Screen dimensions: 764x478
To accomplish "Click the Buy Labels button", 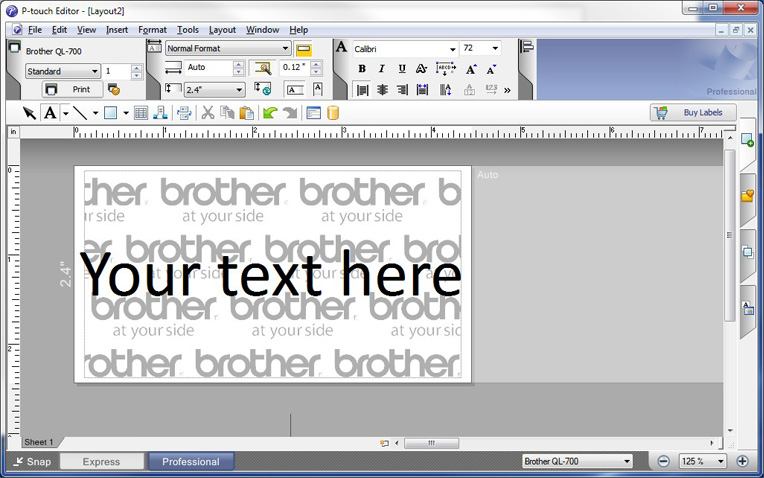I will pos(693,113).
